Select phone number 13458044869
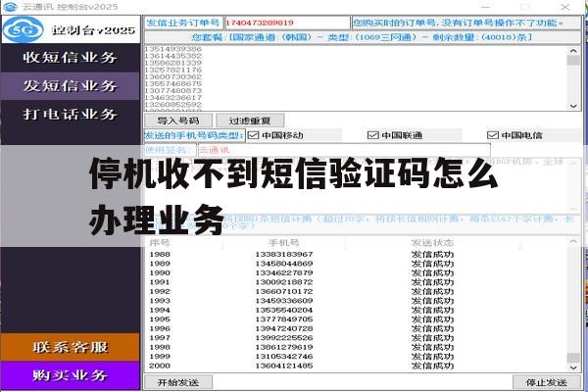 pyautogui.click(x=284, y=264)
